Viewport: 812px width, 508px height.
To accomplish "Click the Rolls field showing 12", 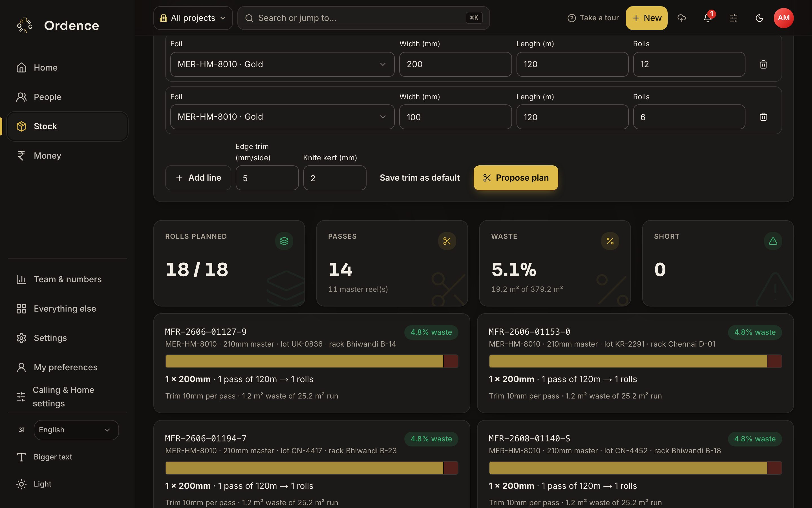I will point(689,64).
